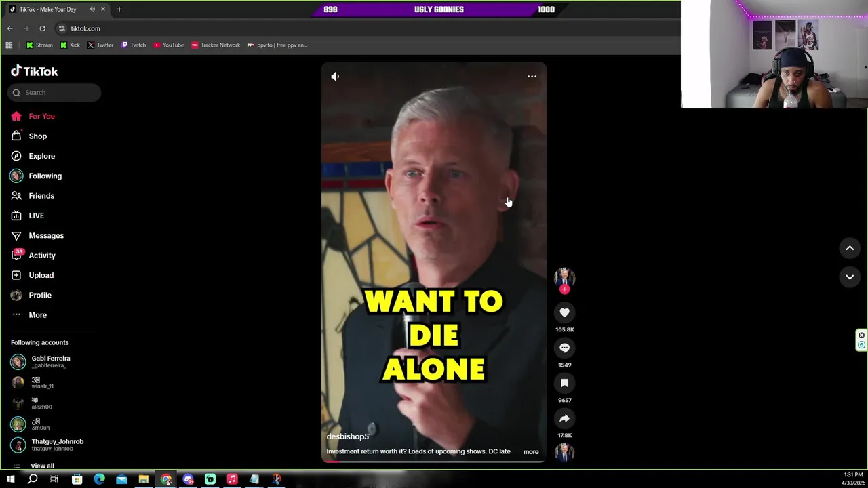Share the video with the arrow icon

coord(564,418)
